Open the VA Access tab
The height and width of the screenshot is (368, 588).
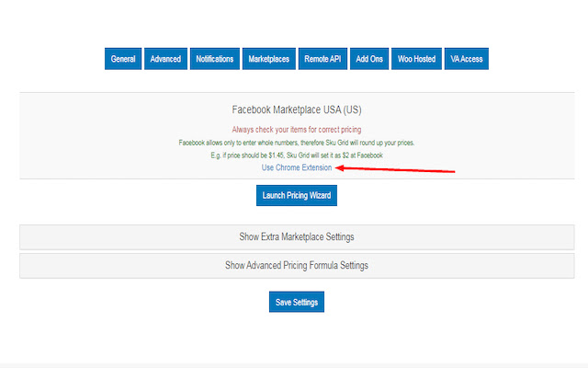pos(467,59)
